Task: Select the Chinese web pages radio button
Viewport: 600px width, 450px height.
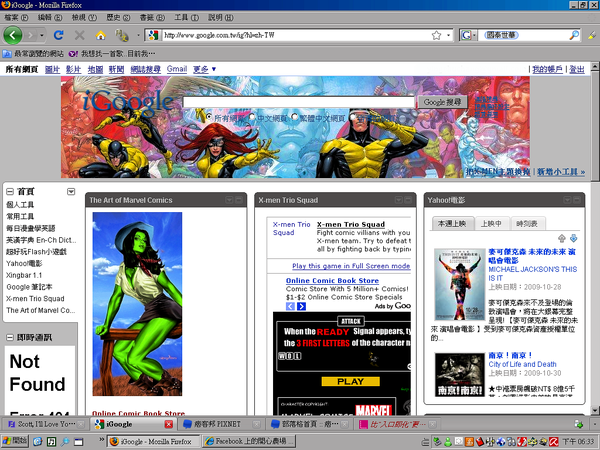Action: pos(252,116)
